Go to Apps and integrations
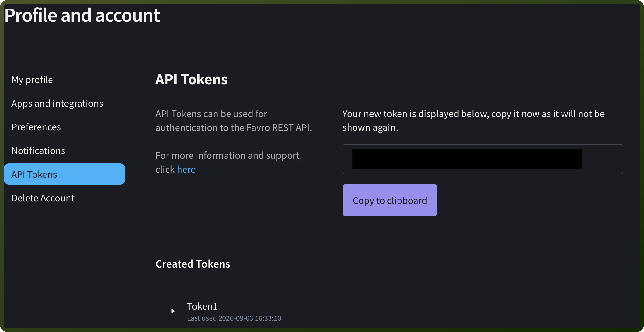The image size is (644, 332). [57, 104]
